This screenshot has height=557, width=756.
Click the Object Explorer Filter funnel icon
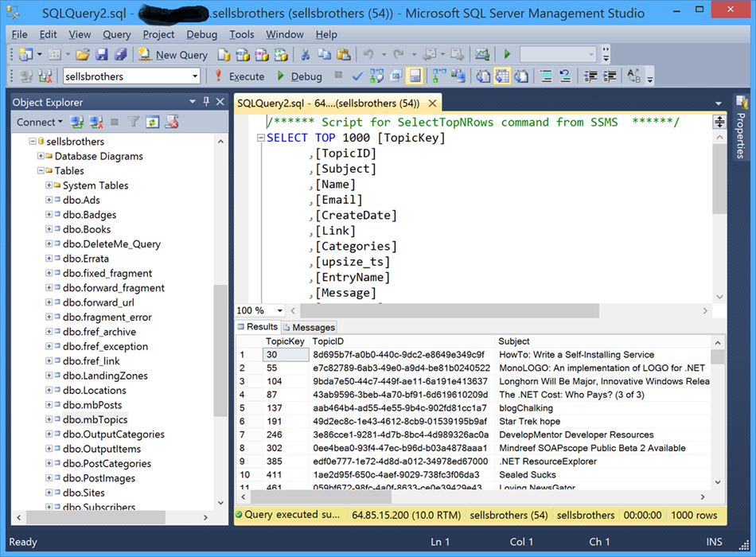tap(134, 123)
